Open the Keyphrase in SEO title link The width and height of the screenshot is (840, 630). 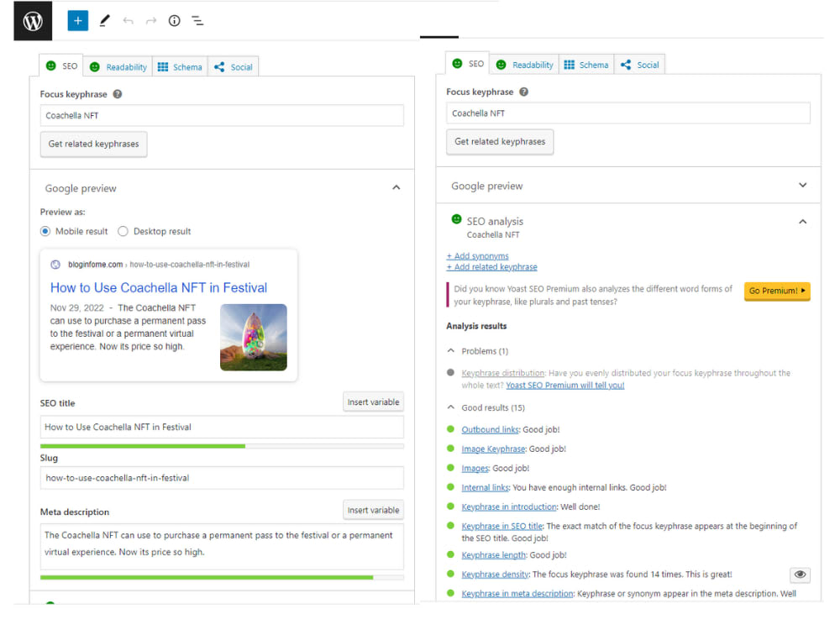click(x=502, y=526)
